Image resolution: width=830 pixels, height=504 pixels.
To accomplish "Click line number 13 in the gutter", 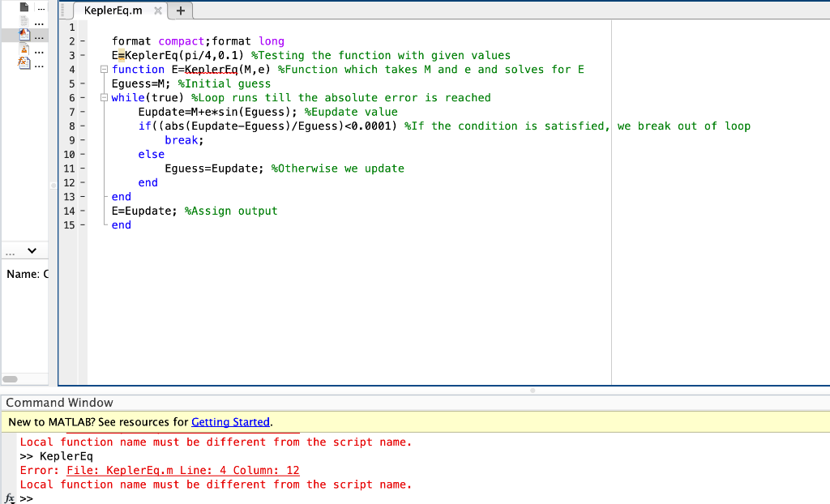I will click(70, 196).
